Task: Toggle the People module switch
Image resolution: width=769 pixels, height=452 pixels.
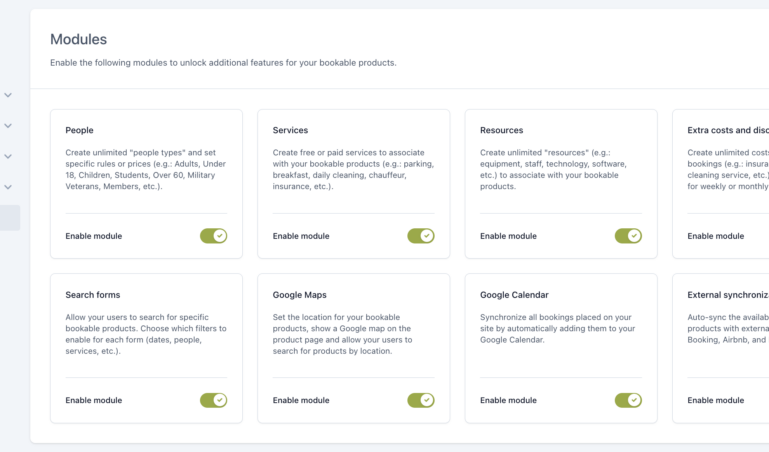Action: [x=213, y=236]
